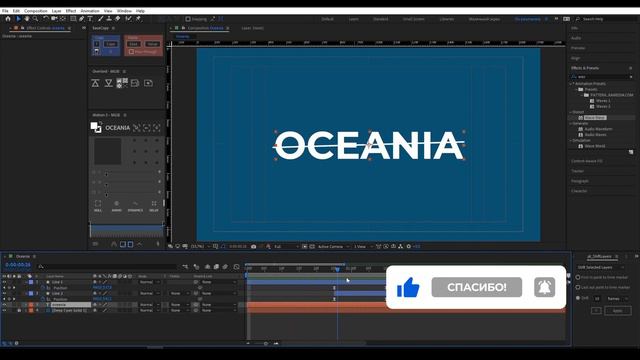Open the Layer menu

click(x=57, y=11)
